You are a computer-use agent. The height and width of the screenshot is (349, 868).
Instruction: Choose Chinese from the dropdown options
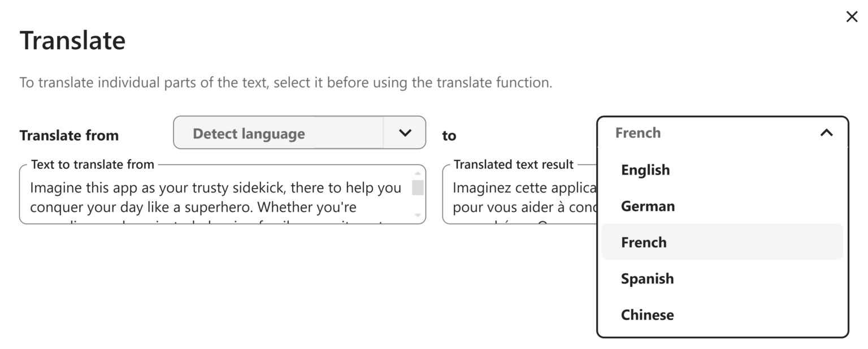tap(647, 315)
